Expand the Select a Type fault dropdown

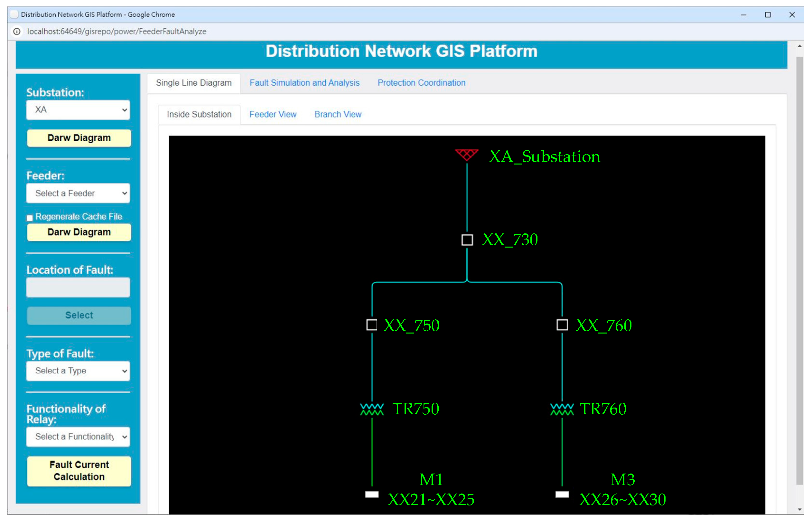78,371
